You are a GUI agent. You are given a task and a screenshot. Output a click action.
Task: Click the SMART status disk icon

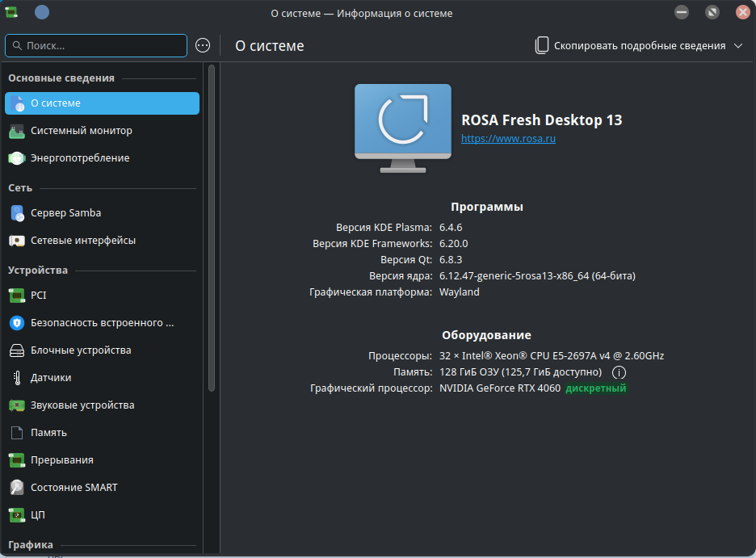(17, 488)
